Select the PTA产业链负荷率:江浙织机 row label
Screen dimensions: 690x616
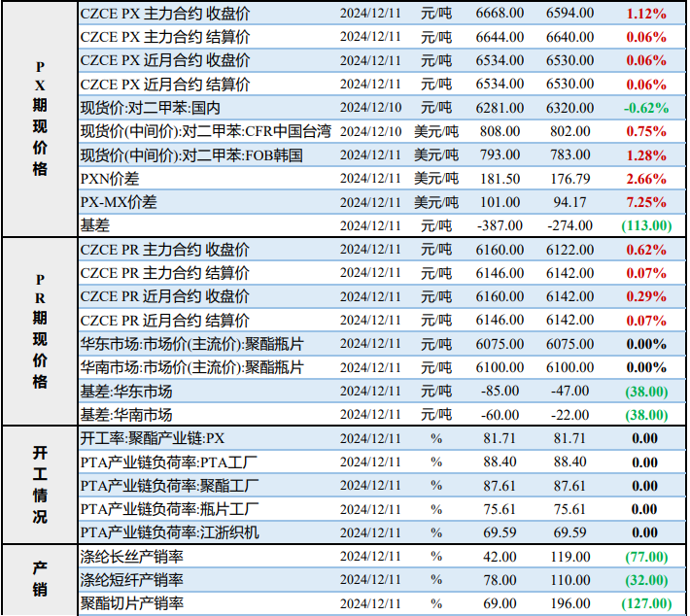(169, 532)
